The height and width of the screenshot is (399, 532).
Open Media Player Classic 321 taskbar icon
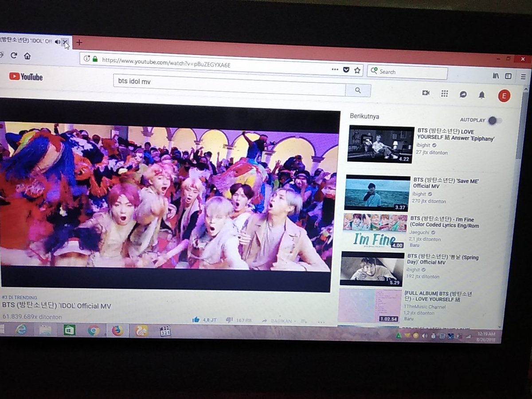(x=165, y=331)
